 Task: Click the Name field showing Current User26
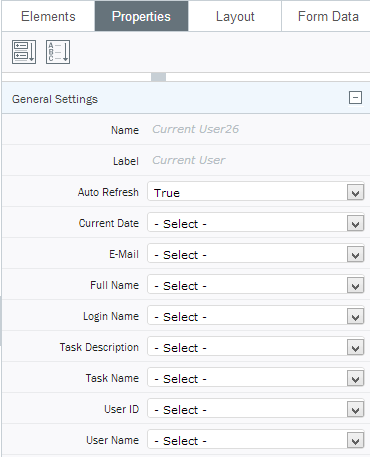[196, 129]
